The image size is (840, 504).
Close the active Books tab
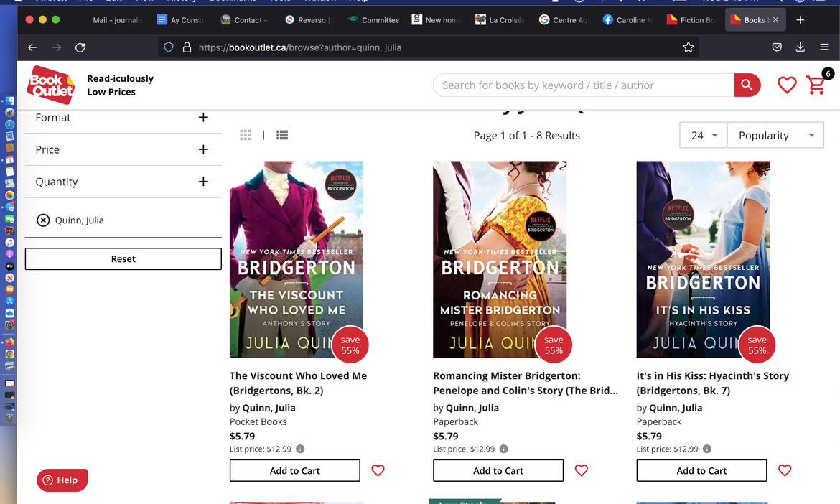[775, 20]
